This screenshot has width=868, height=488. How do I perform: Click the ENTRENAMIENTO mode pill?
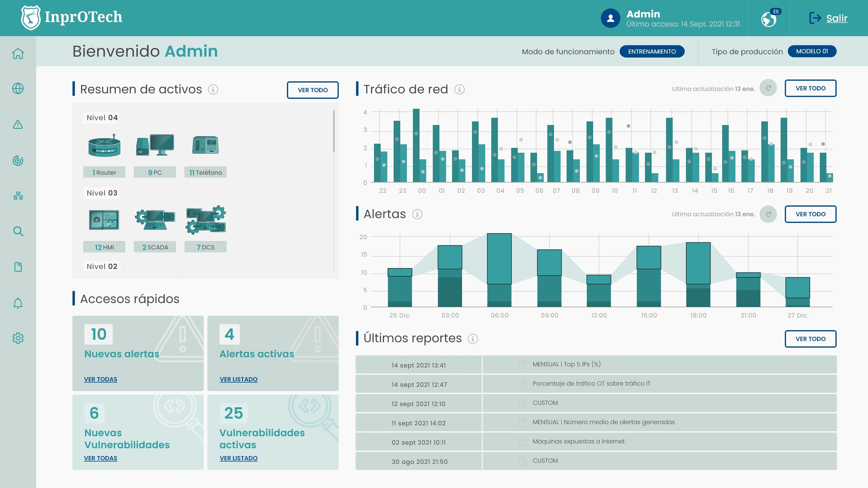(652, 52)
